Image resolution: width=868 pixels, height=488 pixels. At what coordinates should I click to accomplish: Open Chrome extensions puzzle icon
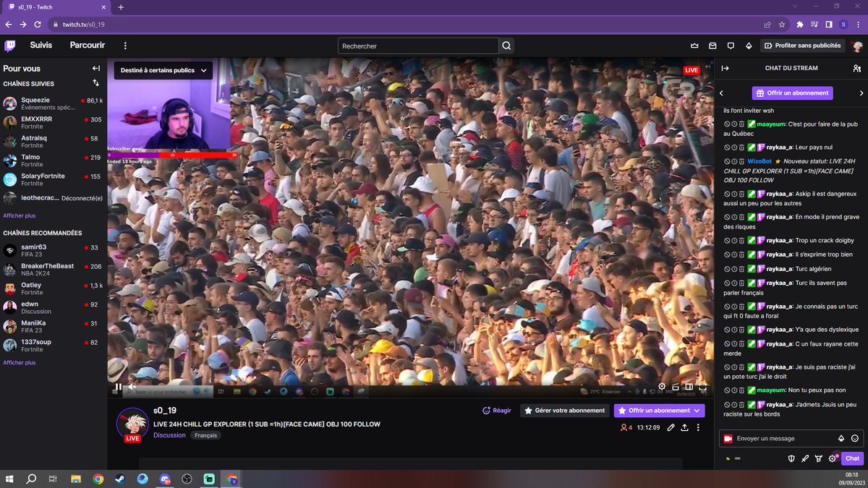coord(800,24)
